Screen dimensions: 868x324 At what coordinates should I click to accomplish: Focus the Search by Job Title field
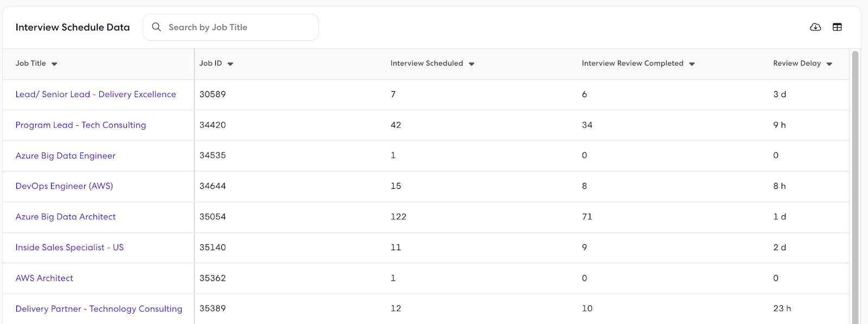point(231,27)
